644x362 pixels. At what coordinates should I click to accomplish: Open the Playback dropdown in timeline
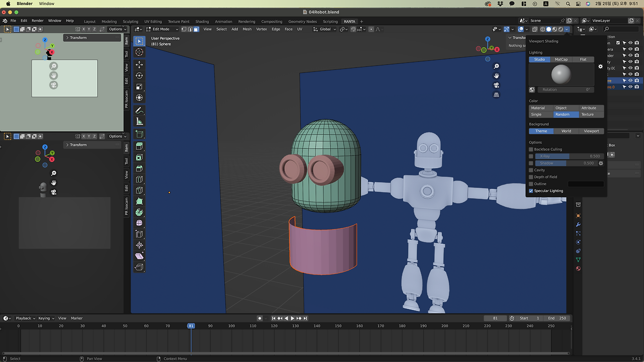click(x=26, y=318)
